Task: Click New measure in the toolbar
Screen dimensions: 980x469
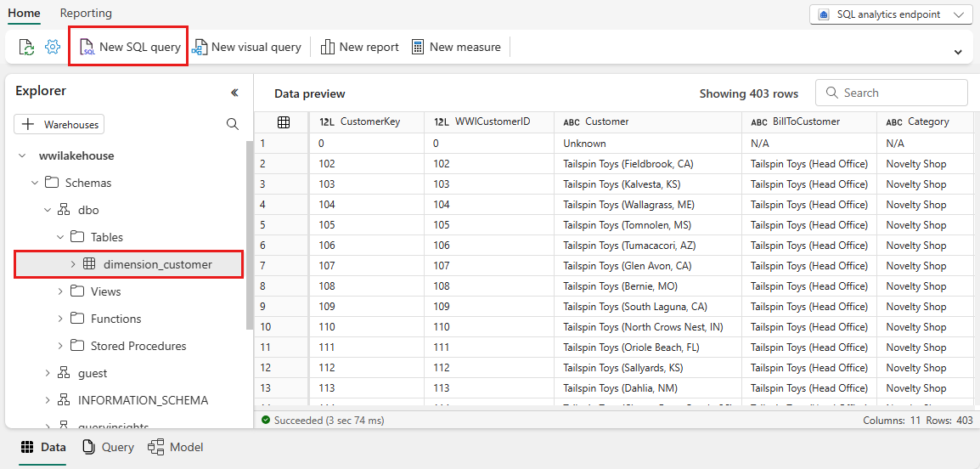Action: (x=456, y=48)
